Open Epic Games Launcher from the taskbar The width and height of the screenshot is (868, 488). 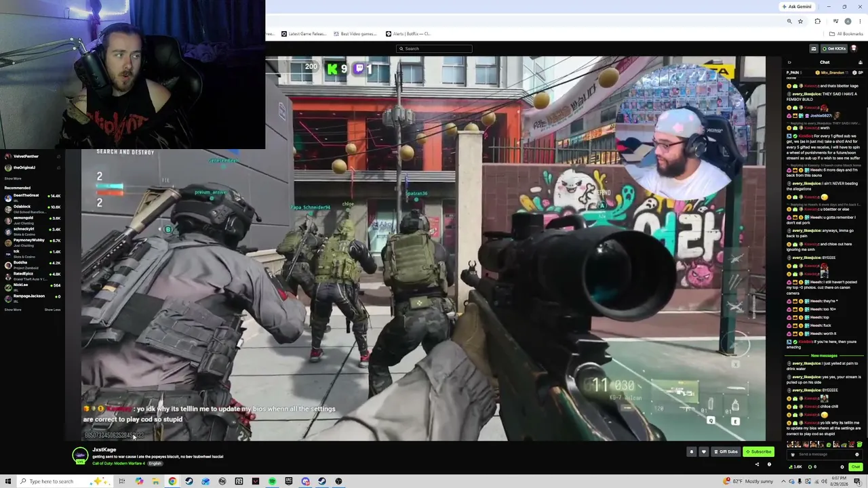click(289, 481)
